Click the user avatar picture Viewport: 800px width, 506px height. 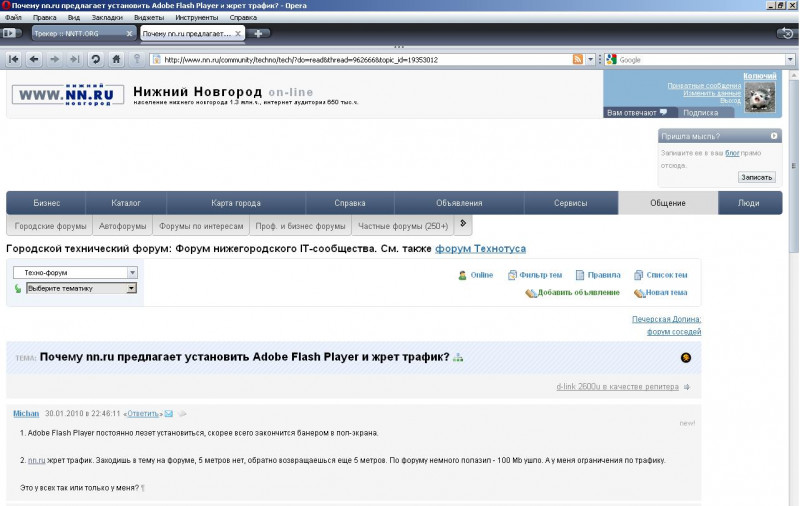760,97
